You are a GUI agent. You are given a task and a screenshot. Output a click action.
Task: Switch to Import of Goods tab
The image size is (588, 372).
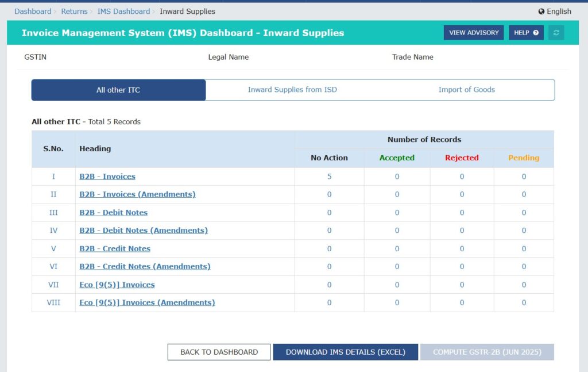point(466,90)
